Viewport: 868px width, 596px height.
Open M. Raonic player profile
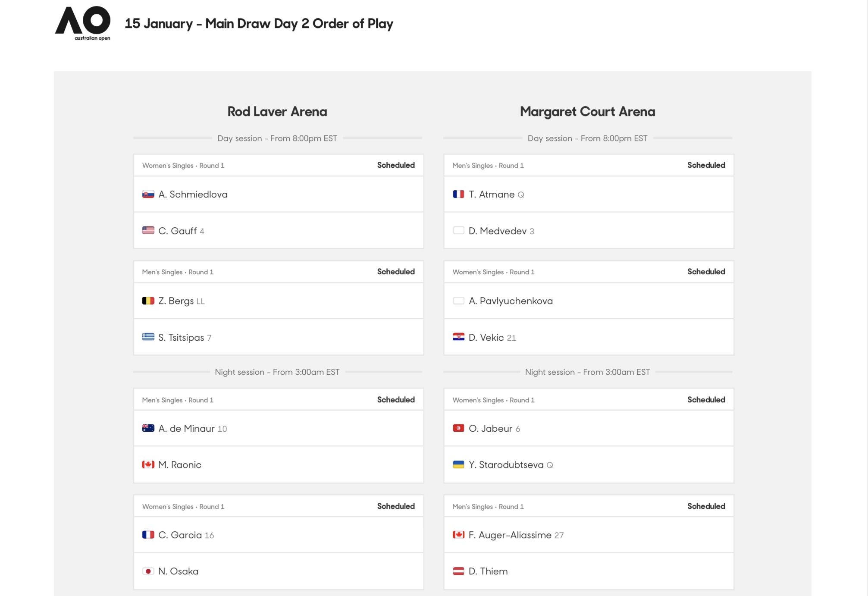click(180, 465)
